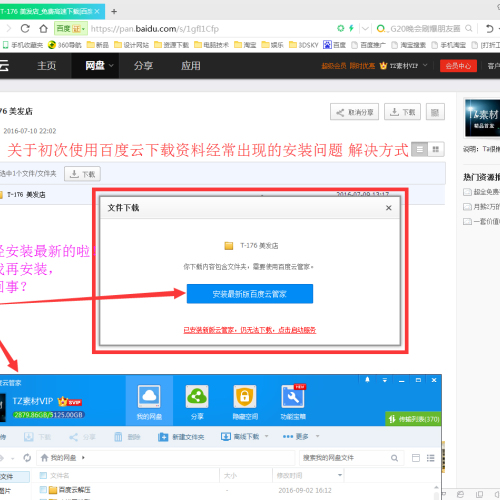Expand the 更多 dropdown in 云管家 toolbar

click(x=317, y=436)
